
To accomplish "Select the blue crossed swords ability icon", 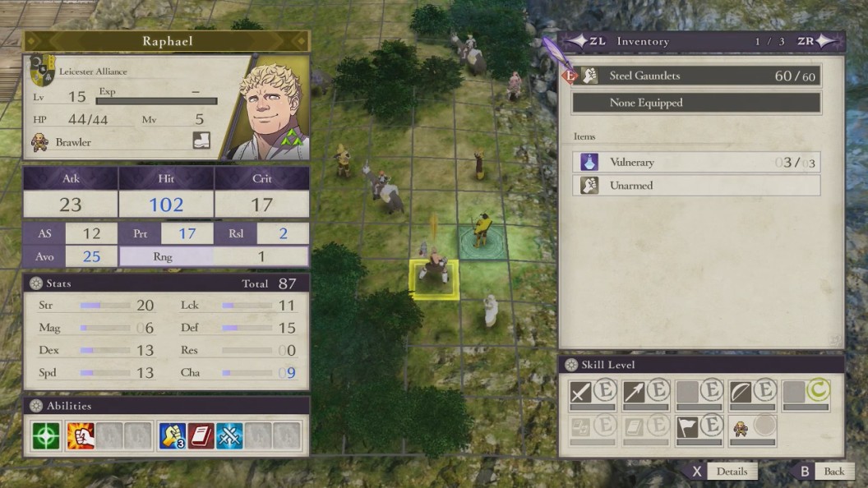I will [229, 436].
